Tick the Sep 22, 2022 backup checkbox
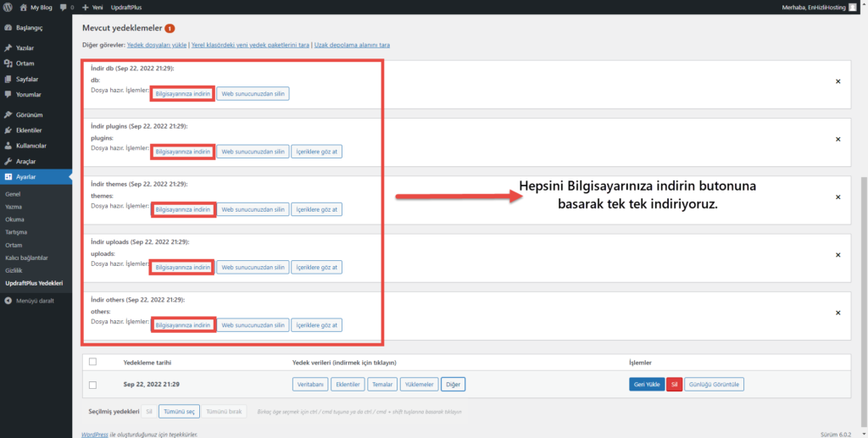 click(x=93, y=385)
